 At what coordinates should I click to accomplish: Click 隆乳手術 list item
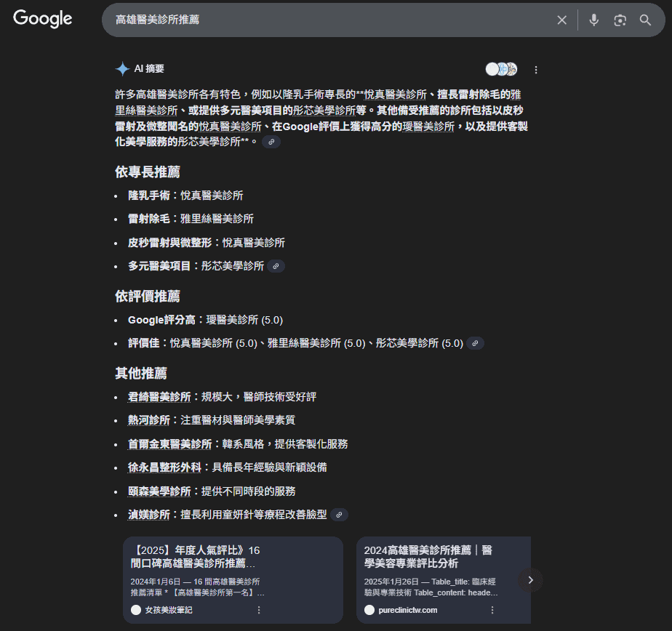(185, 196)
